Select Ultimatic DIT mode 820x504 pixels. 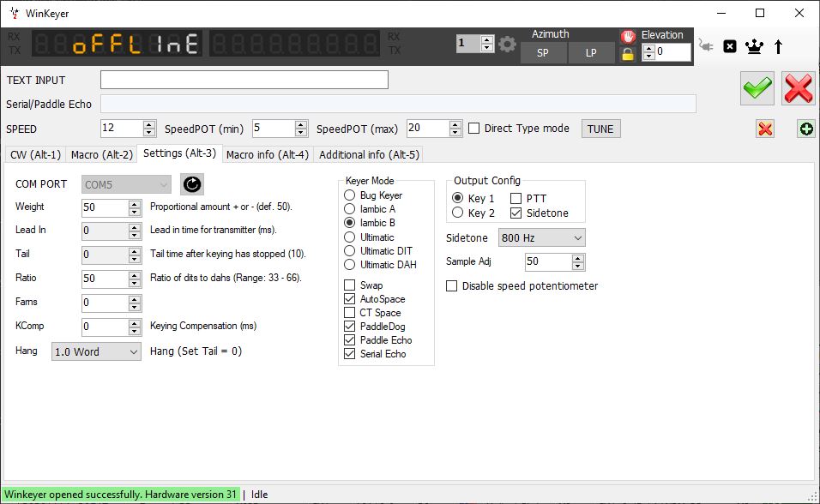pos(349,251)
